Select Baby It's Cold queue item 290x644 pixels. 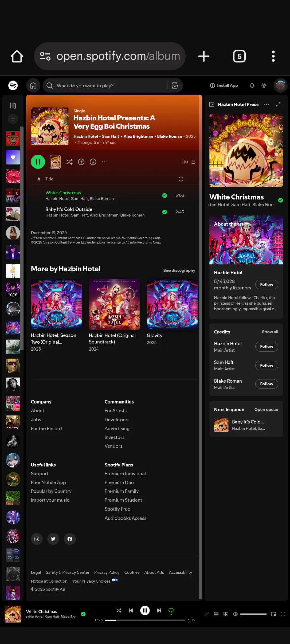[246, 425]
